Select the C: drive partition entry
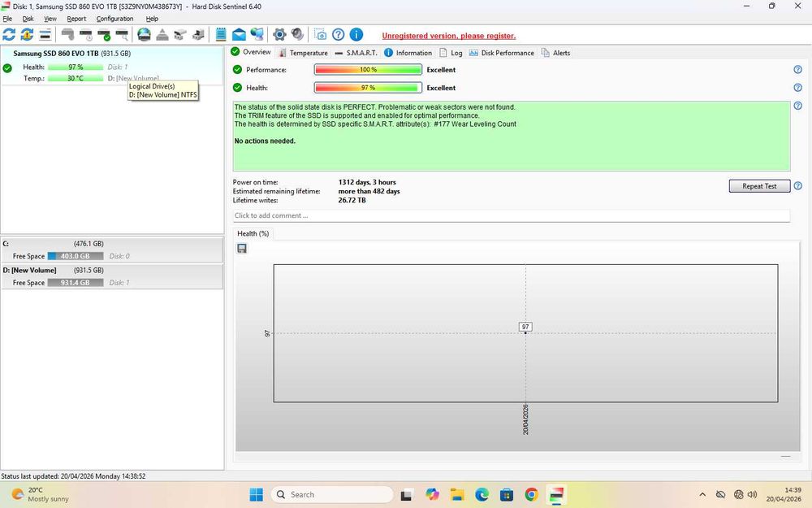This screenshot has height=508, width=812. 112,250
